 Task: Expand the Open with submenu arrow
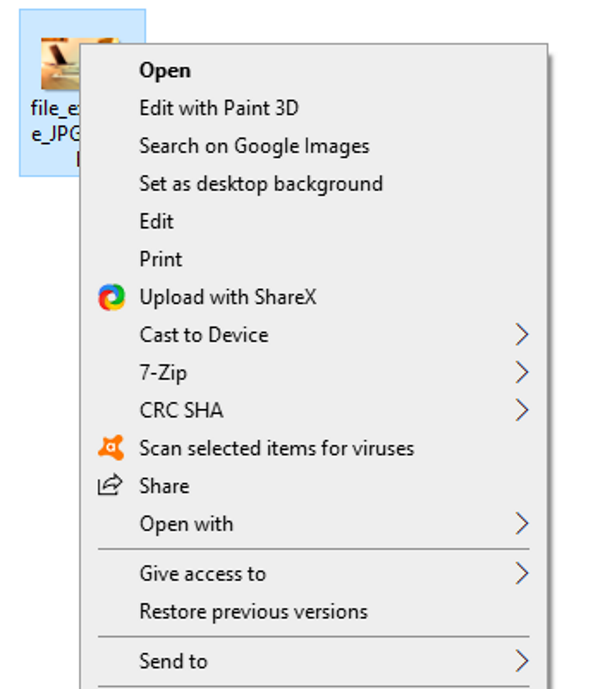tap(521, 524)
